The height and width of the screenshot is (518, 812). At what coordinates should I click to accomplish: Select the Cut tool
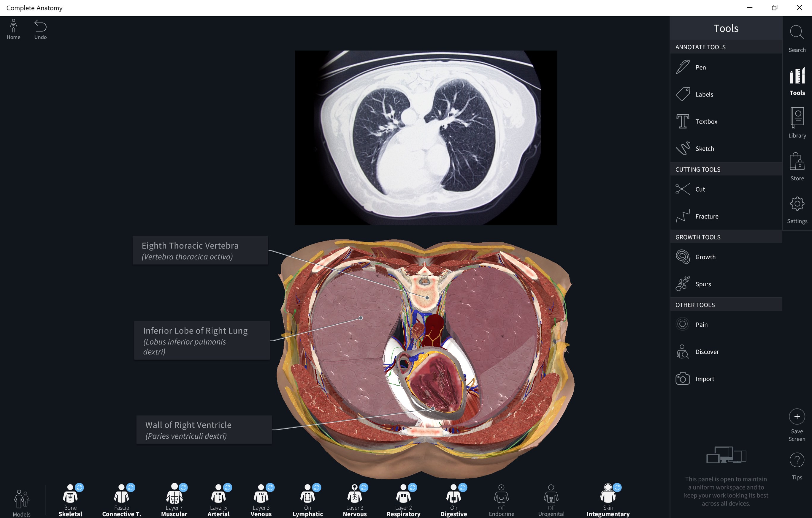726,189
